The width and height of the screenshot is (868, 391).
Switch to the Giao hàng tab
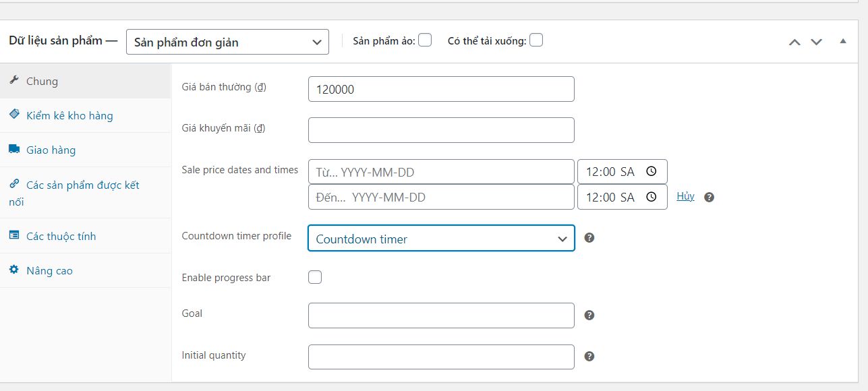[51, 150]
